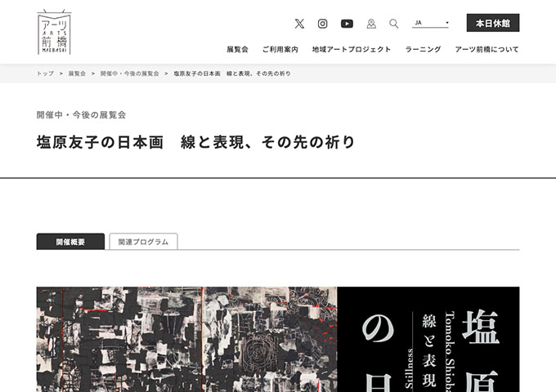Open the YouTube channel icon
The image size is (556, 392).
(x=347, y=24)
